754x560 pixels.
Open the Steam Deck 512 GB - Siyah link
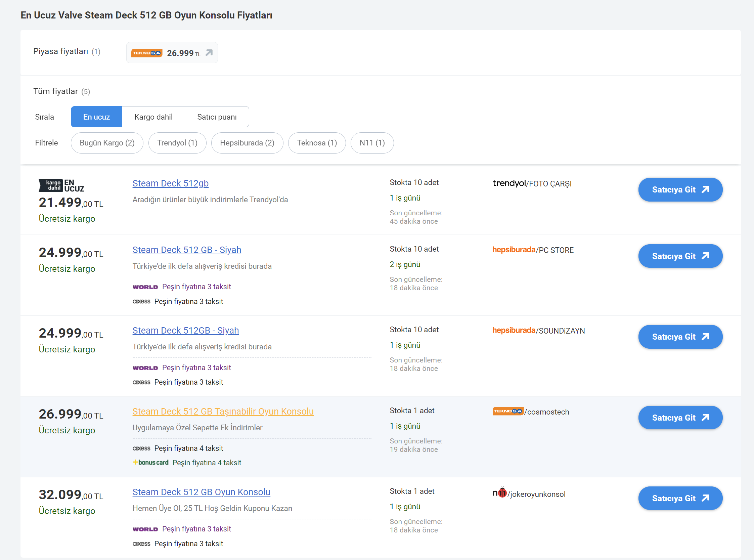pos(187,250)
